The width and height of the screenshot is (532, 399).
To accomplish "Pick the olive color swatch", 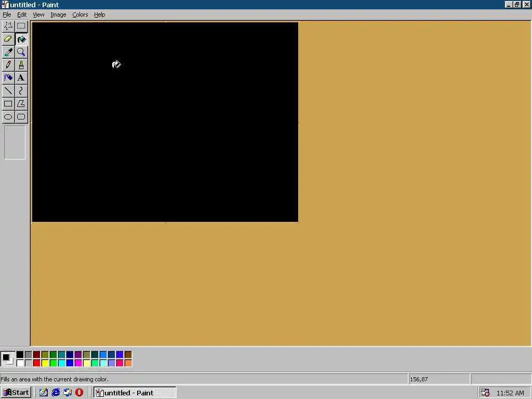I will pyautogui.click(x=45, y=354).
